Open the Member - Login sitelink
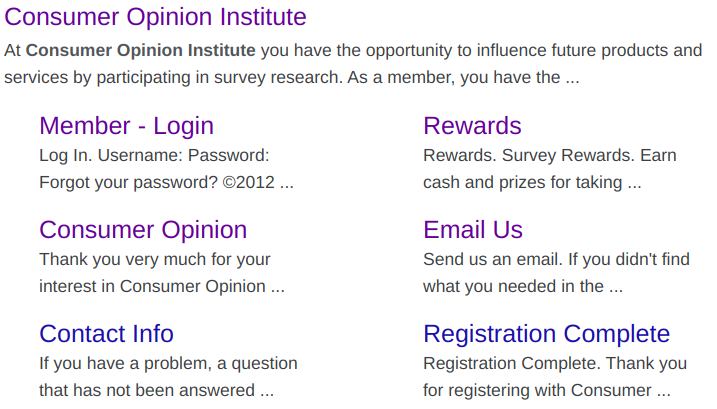The height and width of the screenshot is (409, 717). [126, 125]
